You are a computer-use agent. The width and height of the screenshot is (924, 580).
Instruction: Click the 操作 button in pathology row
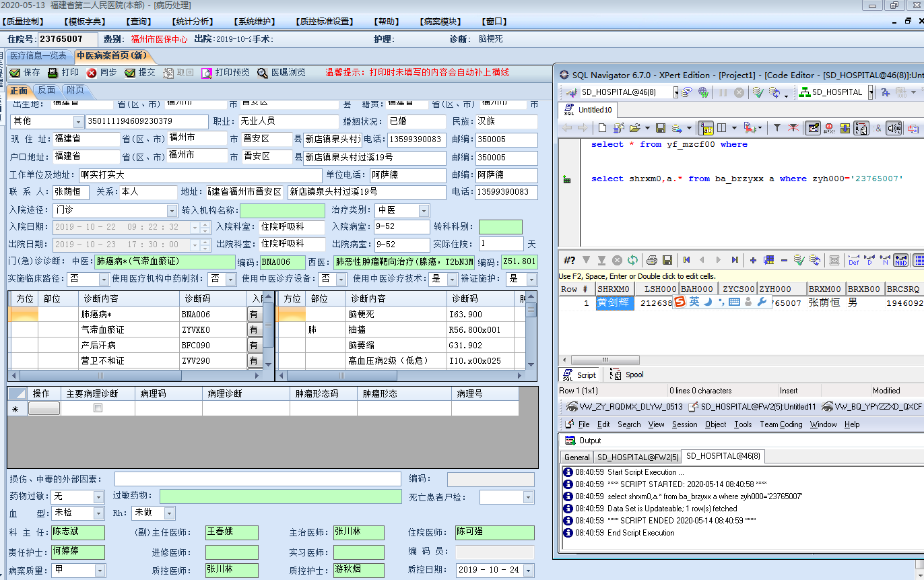pos(44,408)
